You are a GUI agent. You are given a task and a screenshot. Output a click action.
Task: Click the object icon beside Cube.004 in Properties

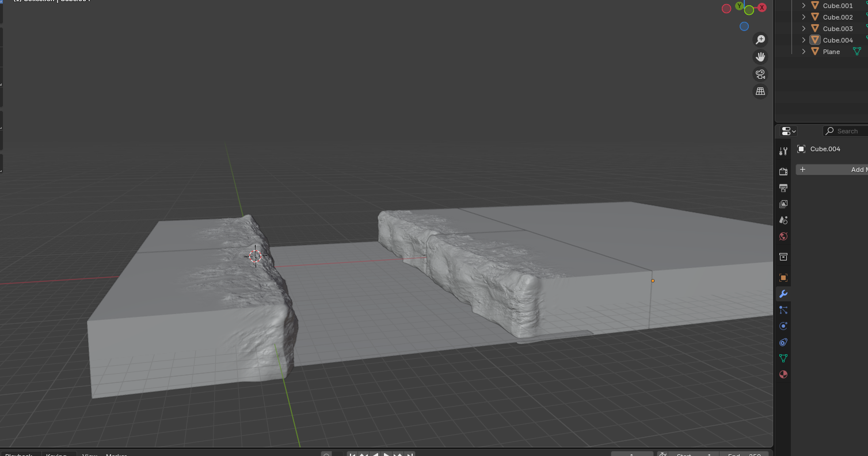(801, 149)
